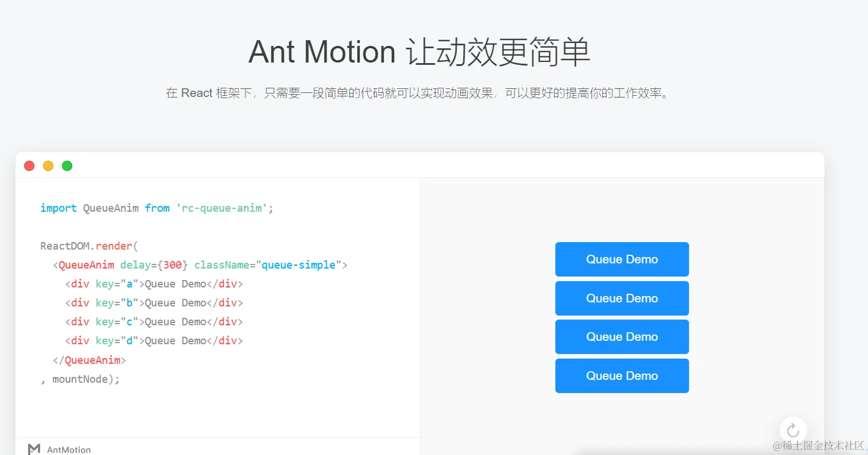Click the first Queue Demo block
The width and height of the screenshot is (868, 455).
(622, 259)
